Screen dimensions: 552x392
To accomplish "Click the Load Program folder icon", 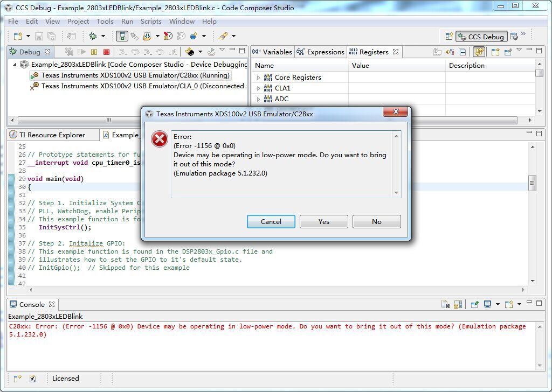I will tap(147, 36).
